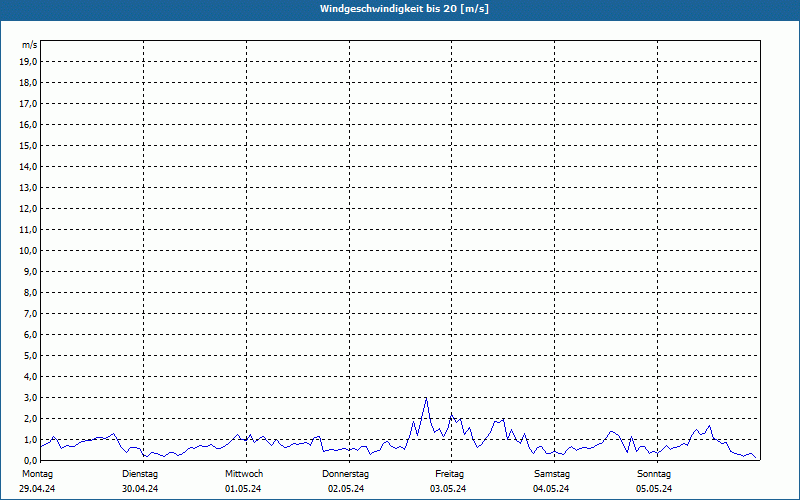Click the 10,0 y-axis label
Image resolution: width=800 pixels, height=500 pixels.
(x=29, y=251)
